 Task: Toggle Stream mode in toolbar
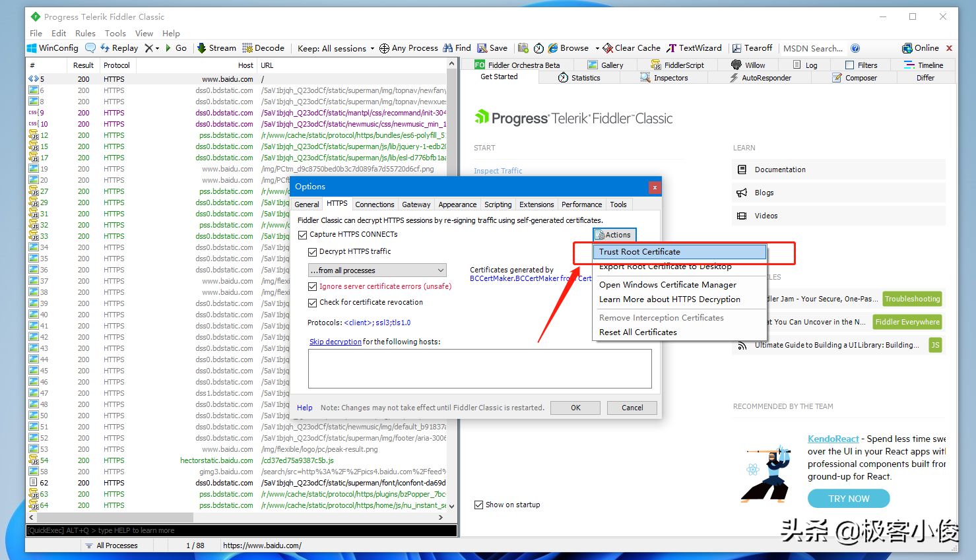216,48
